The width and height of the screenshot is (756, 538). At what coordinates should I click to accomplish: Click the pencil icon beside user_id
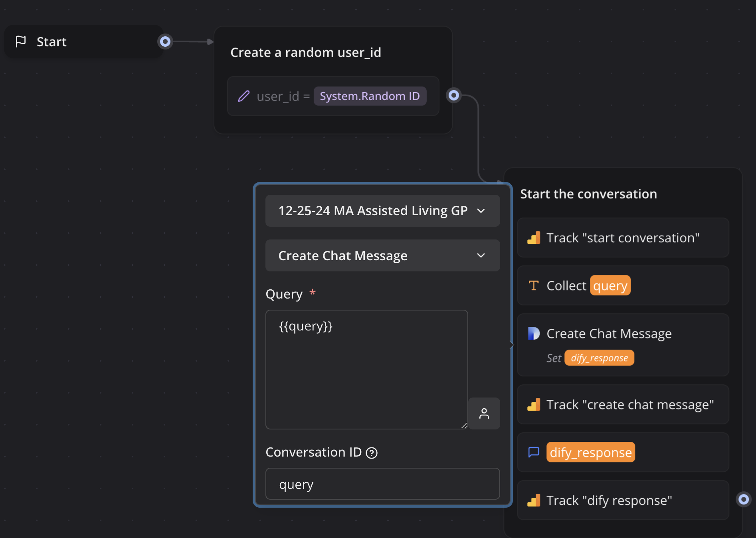click(244, 96)
